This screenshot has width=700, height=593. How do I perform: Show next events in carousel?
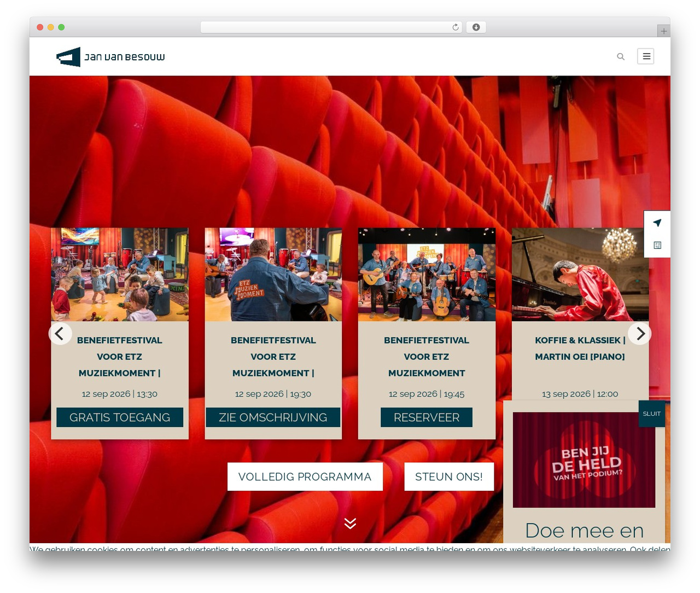coord(639,333)
